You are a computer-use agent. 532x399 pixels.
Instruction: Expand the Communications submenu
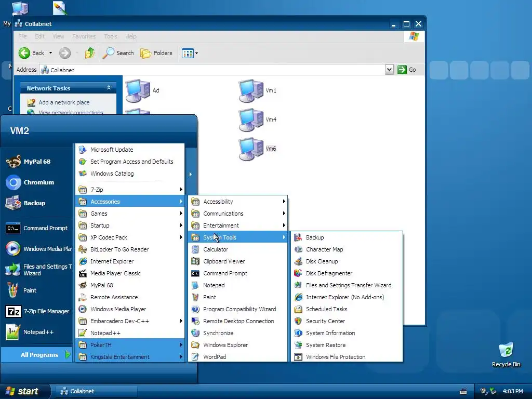(x=237, y=214)
